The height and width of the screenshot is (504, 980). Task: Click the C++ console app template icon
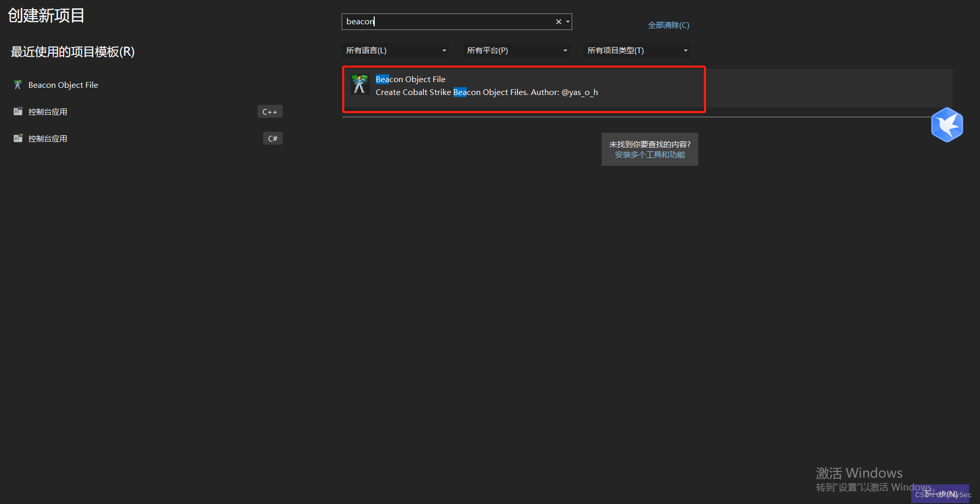[x=18, y=111]
